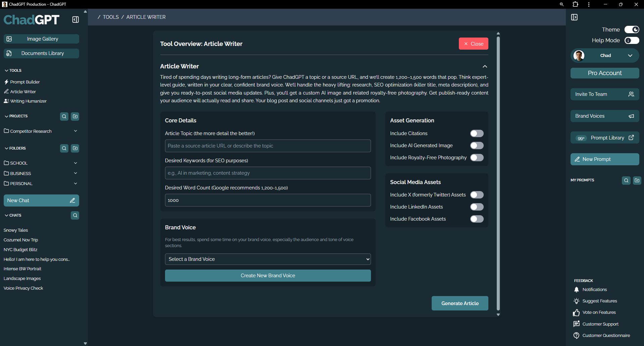Expand the Competitor Research project
Screen dimensions: 644x346
pyautogui.click(x=75, y=131)
